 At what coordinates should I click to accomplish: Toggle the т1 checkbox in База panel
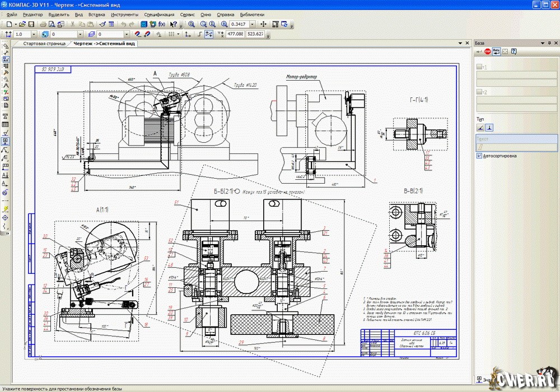479,67
